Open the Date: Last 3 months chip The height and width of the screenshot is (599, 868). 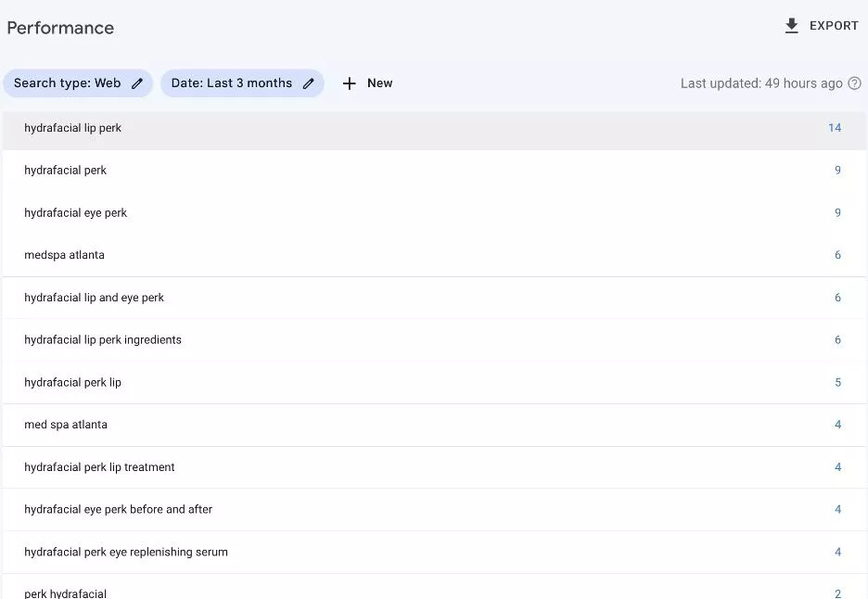[x=232, y=83]
